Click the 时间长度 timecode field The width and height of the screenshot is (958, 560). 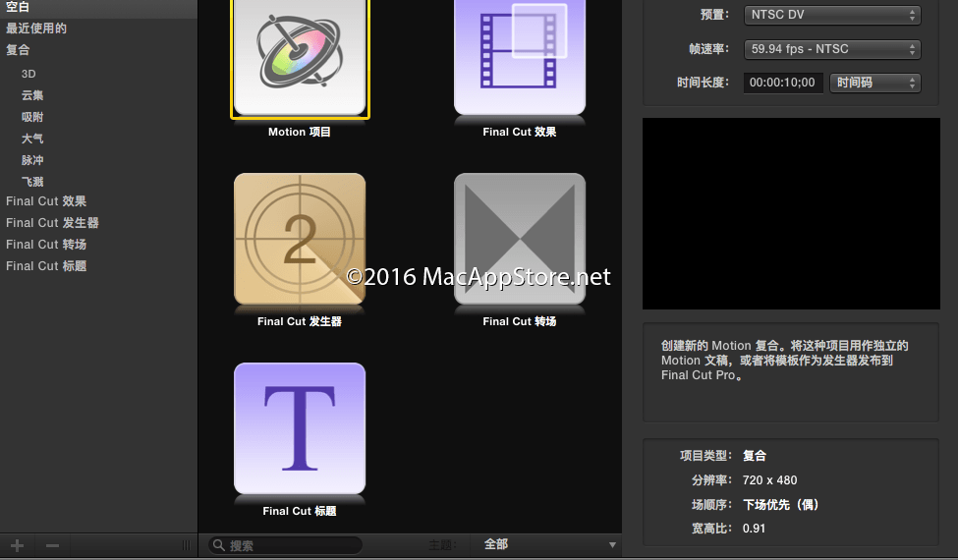tap(782, 83)
